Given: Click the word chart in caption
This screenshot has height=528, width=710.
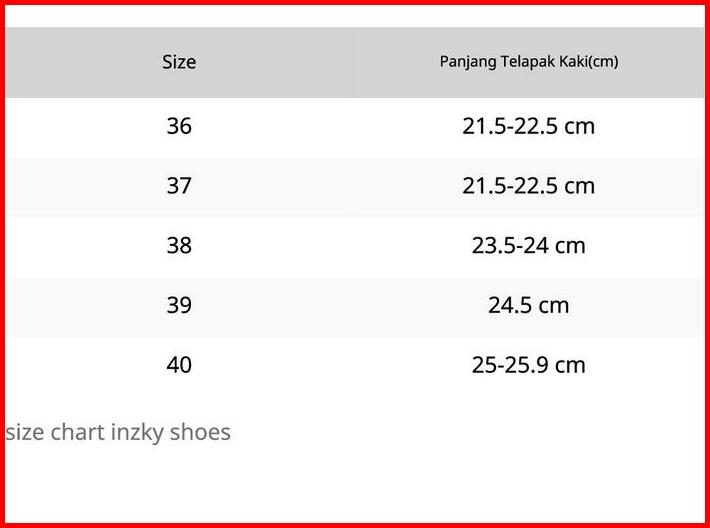Looking at the screenshot, I should tap(77, 432).
